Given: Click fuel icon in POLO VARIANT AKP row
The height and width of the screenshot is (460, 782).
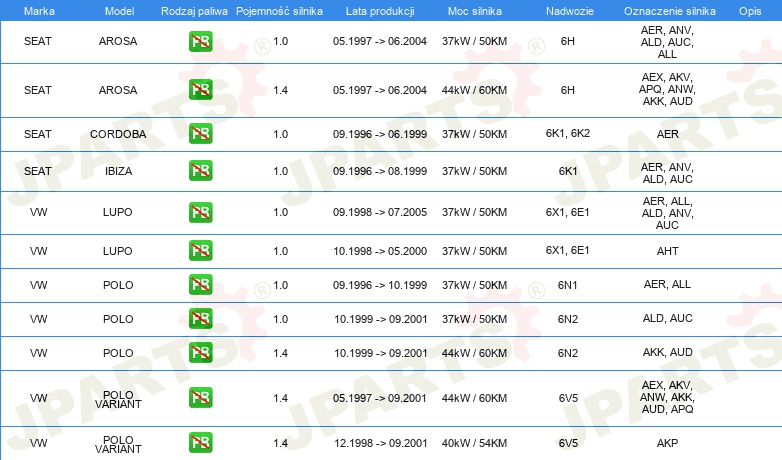Looking at the screenshot, I should click(x=200, y=443).
